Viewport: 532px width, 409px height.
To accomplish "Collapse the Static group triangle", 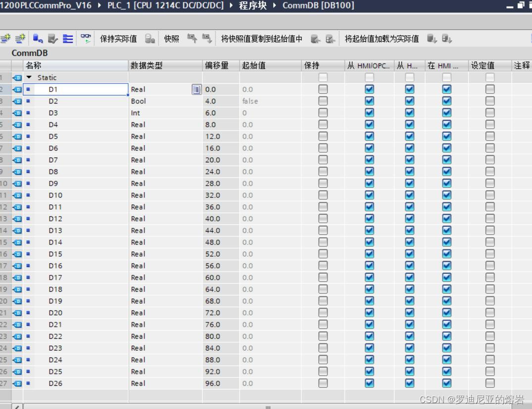I will click(x=29, y=77).
